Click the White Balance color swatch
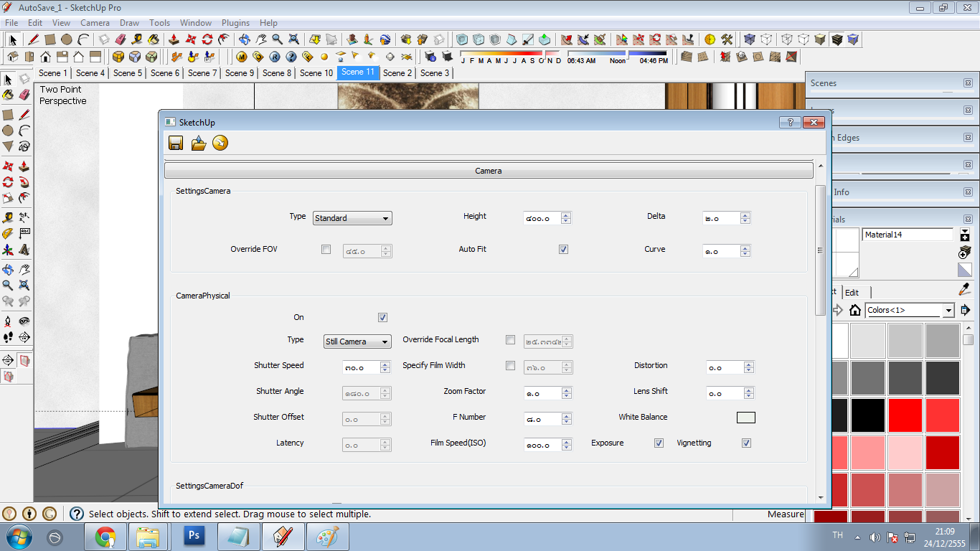This screenshot has width=980, height=551. click(x=746, y=418)
